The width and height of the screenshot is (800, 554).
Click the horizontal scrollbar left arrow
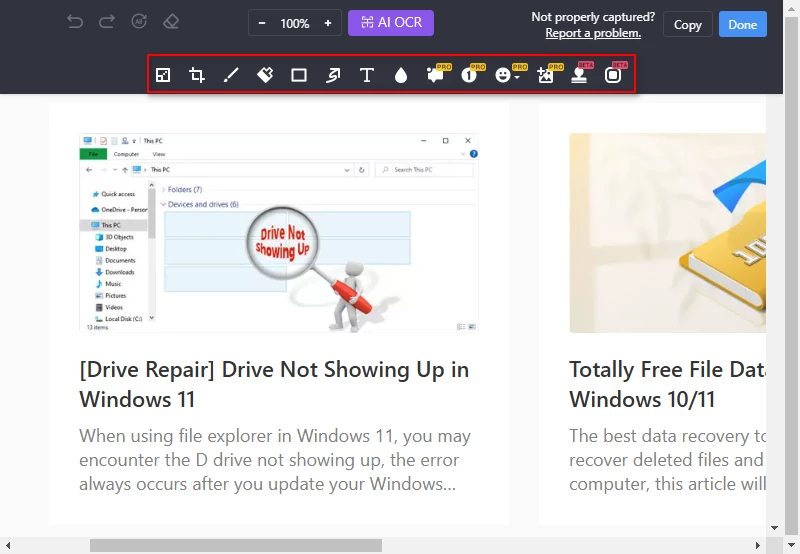(x=8, y=545)
